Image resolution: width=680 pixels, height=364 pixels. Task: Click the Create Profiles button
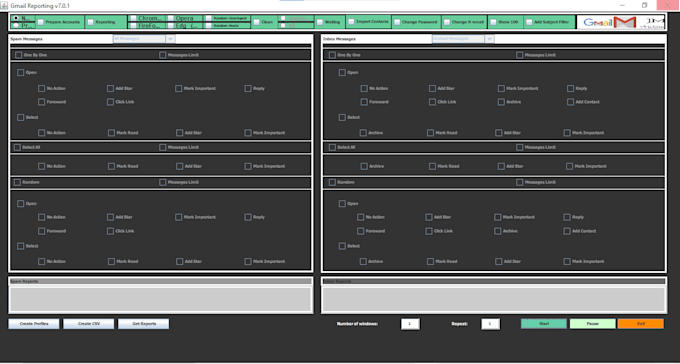click(x=34, y=324)
